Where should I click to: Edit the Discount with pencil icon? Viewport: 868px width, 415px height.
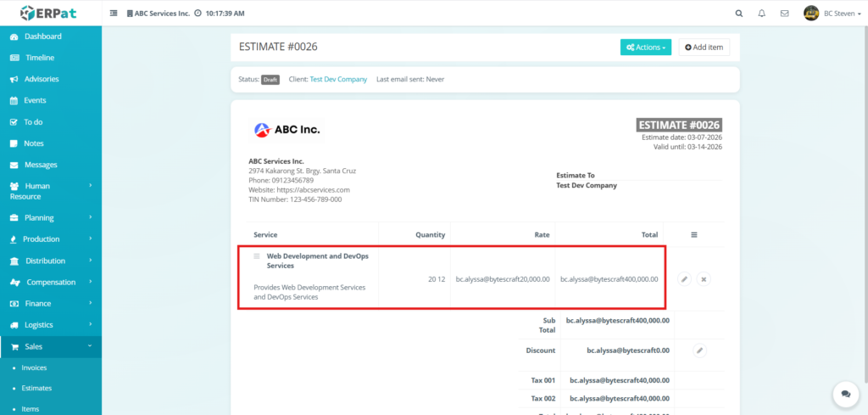(x=699, y=350)
